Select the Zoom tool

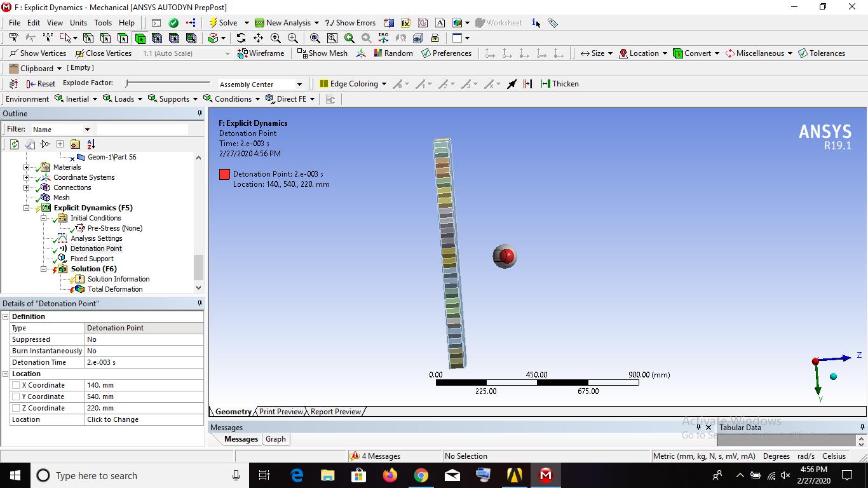(x=275, y=38)
